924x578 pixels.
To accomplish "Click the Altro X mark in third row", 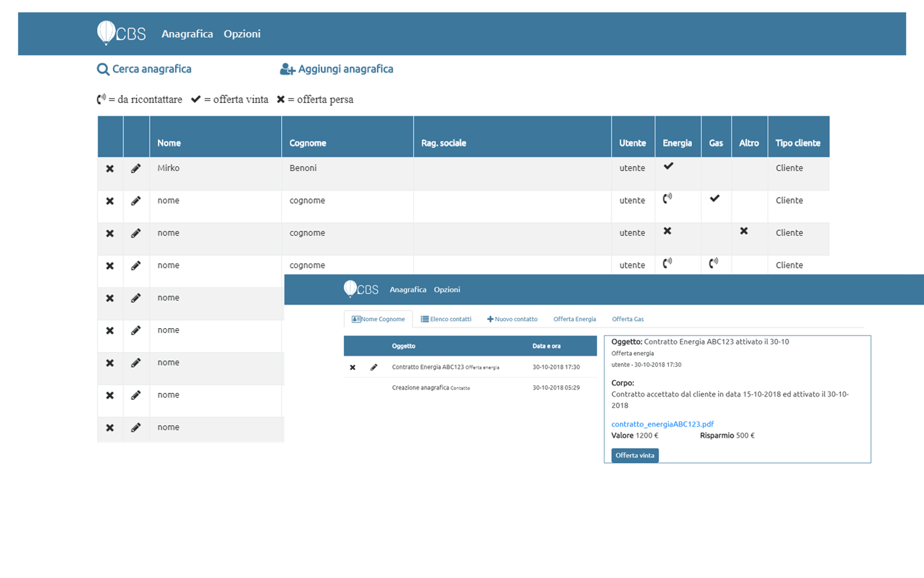I will coord(744,230).
